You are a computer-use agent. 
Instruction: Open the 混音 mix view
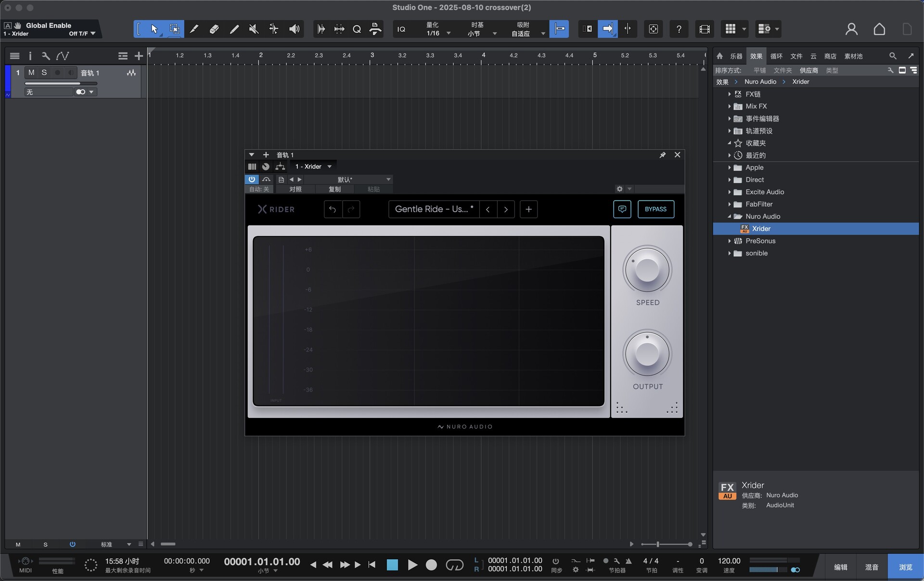872,567
